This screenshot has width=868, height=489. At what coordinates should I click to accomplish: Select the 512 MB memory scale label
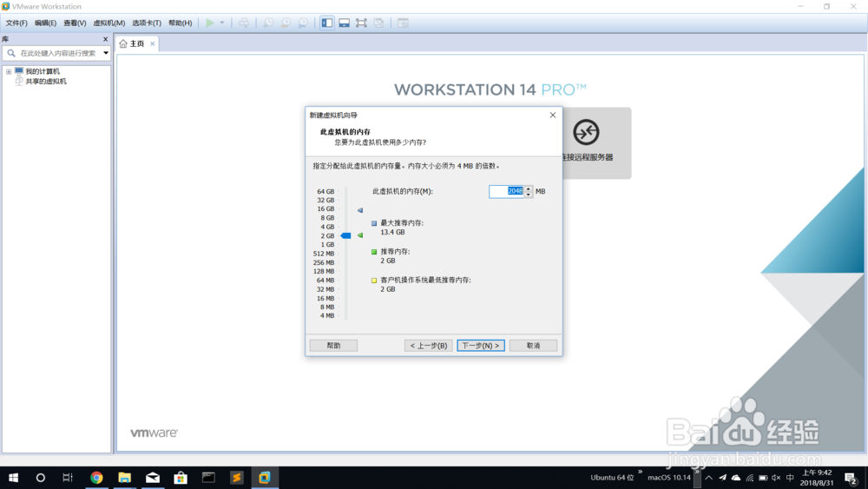(x=324, y=254)
